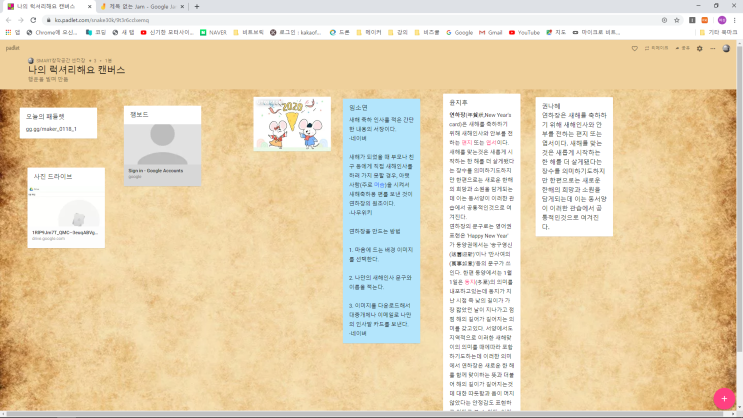The width and height of the screenshot is (743, 418).
Task: Click the zoom/search icon in address bar
Action: tap(664, 20)
